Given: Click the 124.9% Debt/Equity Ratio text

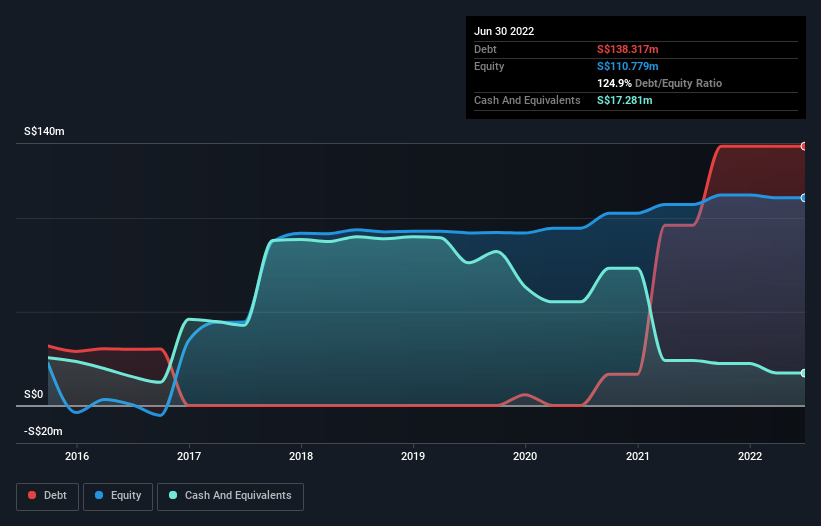Looking at the screenshot, I should [x=659, y=83].
